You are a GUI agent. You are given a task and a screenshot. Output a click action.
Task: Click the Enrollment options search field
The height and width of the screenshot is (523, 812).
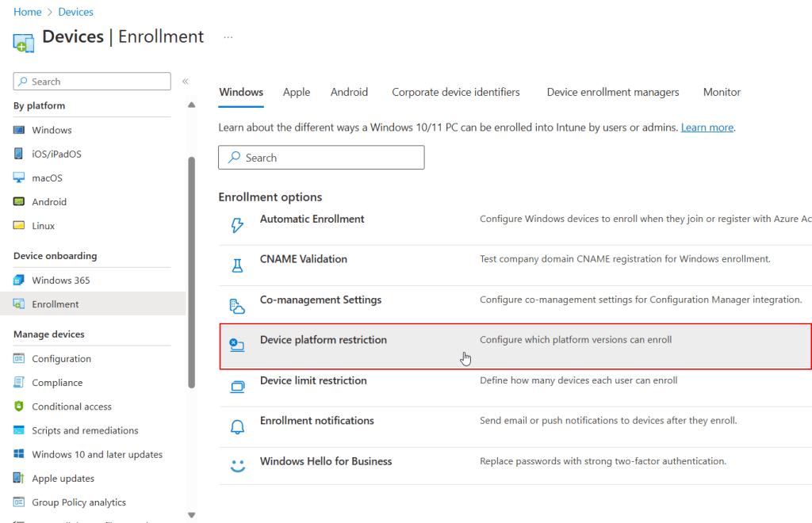click(x=321, y=158)
